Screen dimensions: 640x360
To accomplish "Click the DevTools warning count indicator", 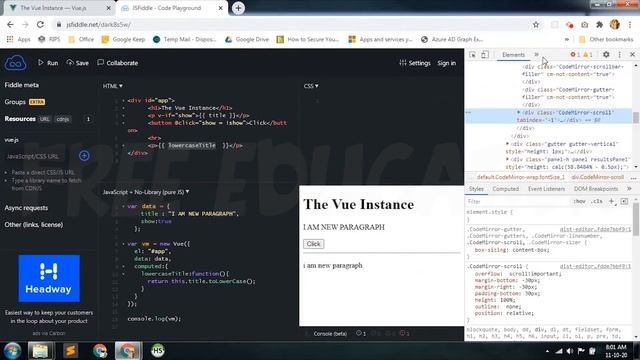I will 588,55.
